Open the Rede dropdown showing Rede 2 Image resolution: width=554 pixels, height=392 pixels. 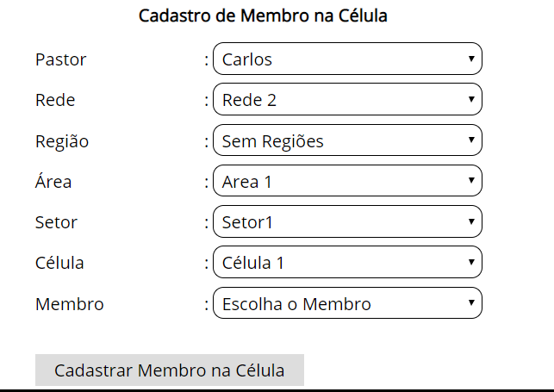346,100
